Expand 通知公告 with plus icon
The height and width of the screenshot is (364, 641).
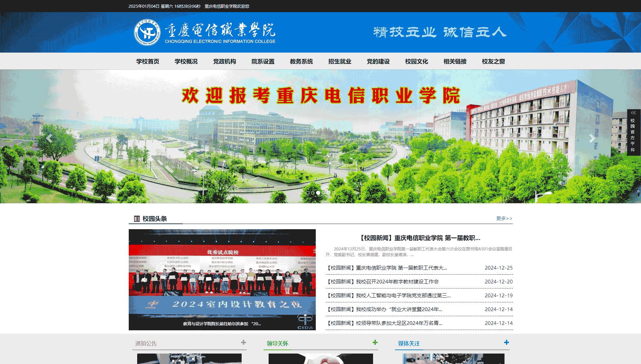pos(243,342)
